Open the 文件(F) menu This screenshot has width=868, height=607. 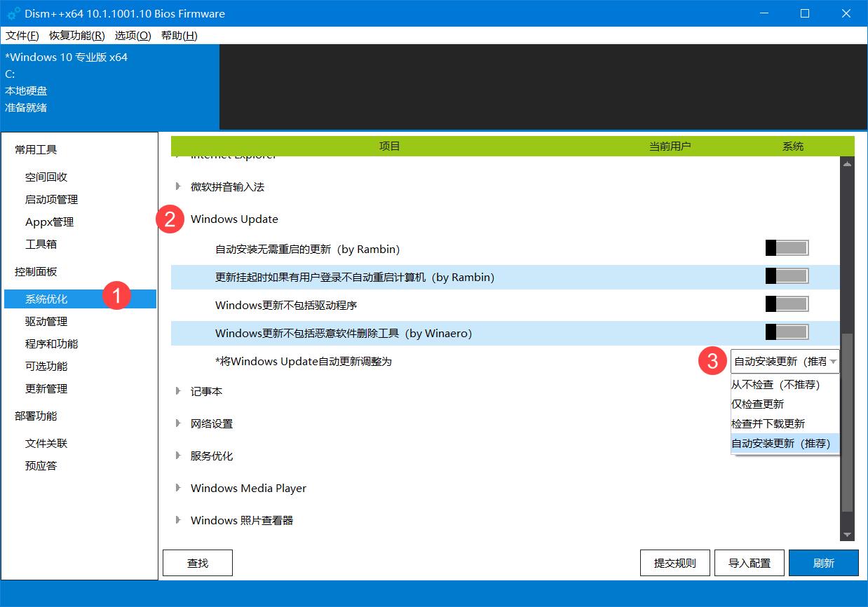click(22, 35)
